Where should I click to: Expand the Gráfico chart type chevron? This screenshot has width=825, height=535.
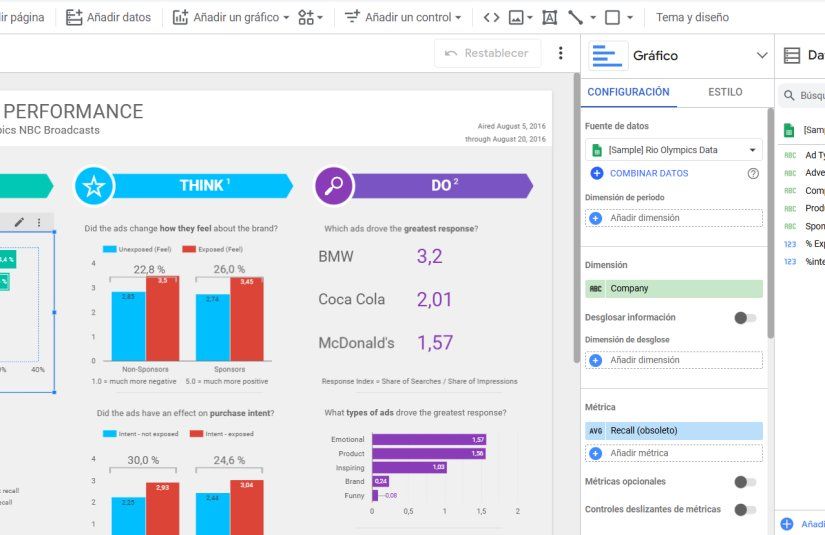[761, 55]
